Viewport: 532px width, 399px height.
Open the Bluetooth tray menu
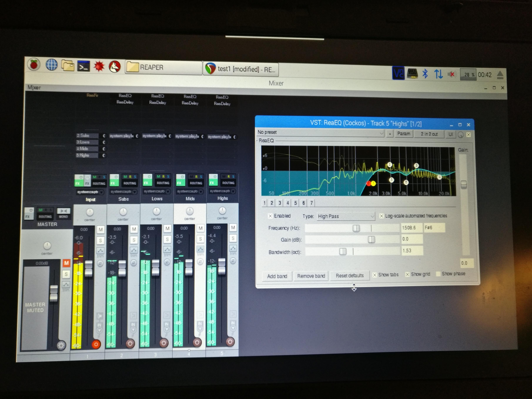425,74
